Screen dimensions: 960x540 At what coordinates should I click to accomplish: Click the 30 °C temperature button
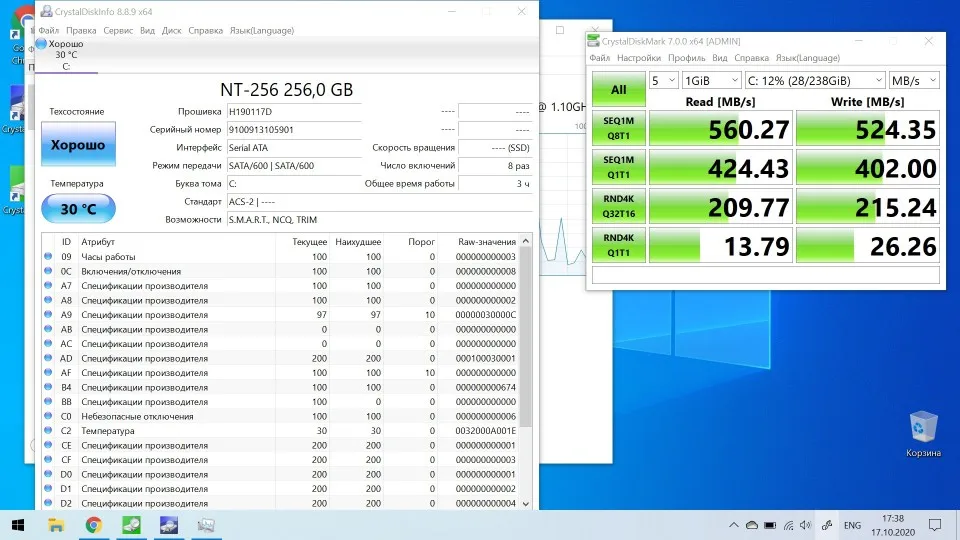point(78,209)
